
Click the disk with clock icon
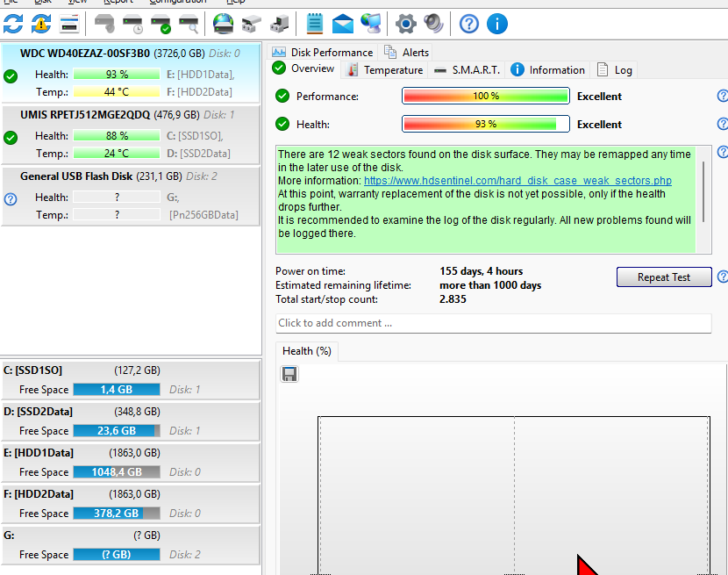[x=132, y=24]
